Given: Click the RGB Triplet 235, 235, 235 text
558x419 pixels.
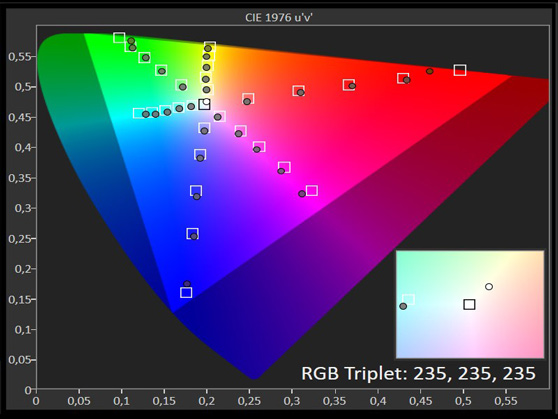Looking at the screenshot, I should [x=418, y=373].
